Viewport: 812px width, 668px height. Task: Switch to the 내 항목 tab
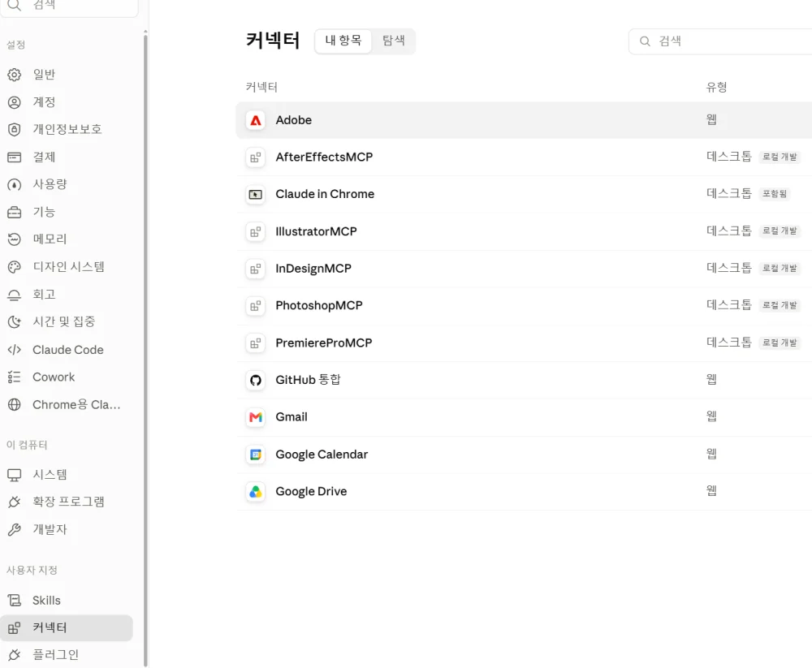click(343, 41)
